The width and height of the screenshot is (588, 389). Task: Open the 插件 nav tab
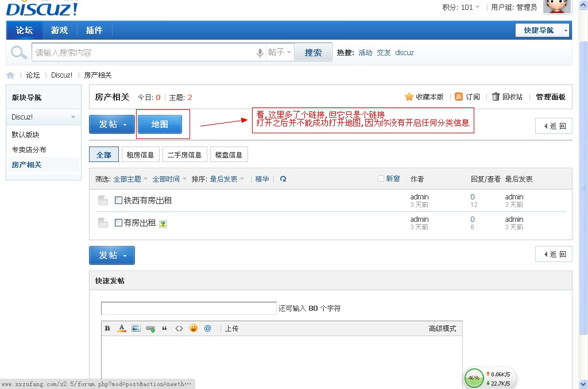coord(94,30)
